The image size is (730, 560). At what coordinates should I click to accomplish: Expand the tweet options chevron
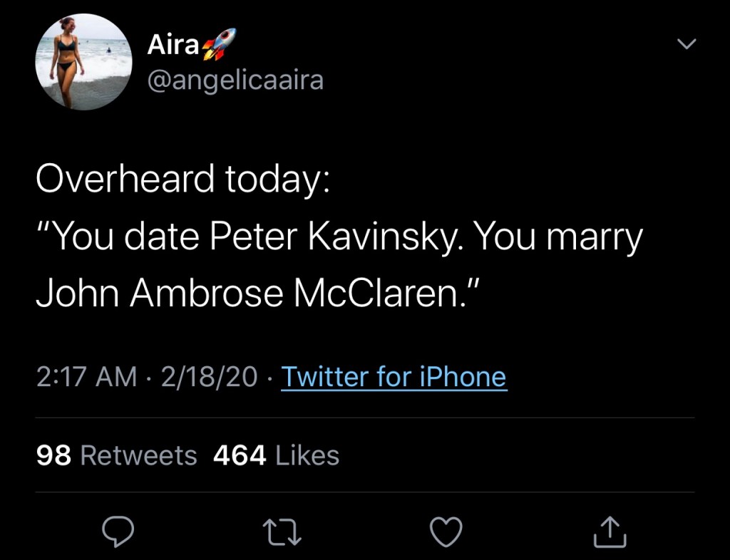(686, 45)
